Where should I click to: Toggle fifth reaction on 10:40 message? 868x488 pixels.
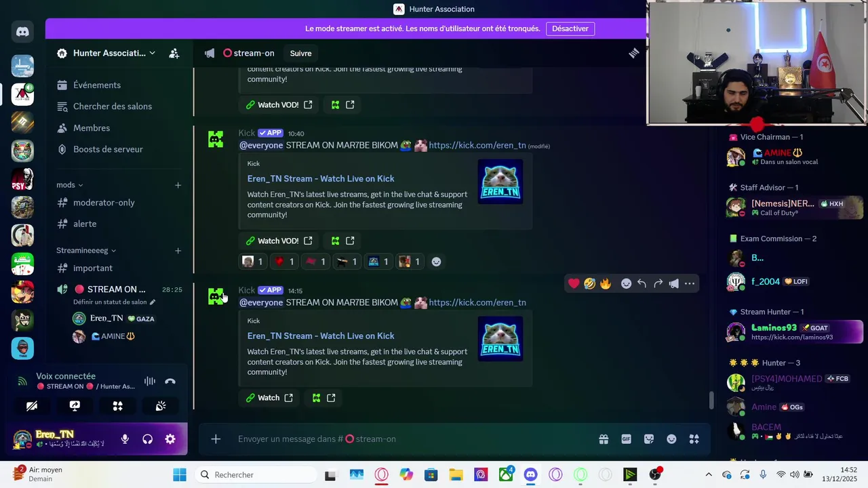[x=378, y=262]
